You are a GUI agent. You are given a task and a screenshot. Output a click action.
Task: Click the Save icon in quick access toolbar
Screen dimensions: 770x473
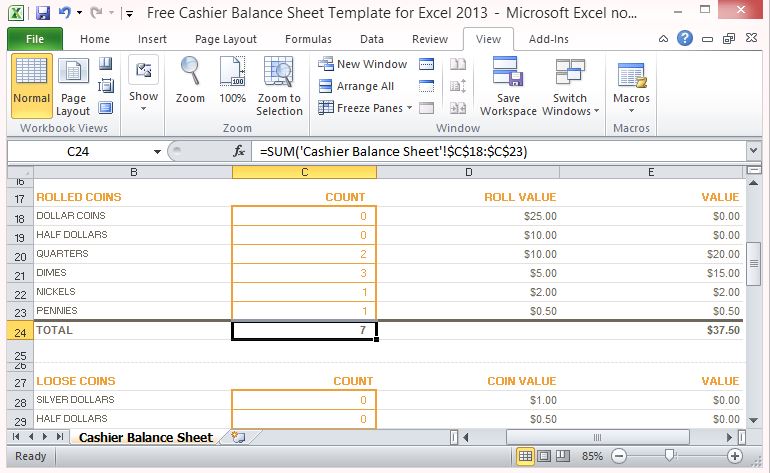coord(42,14)
